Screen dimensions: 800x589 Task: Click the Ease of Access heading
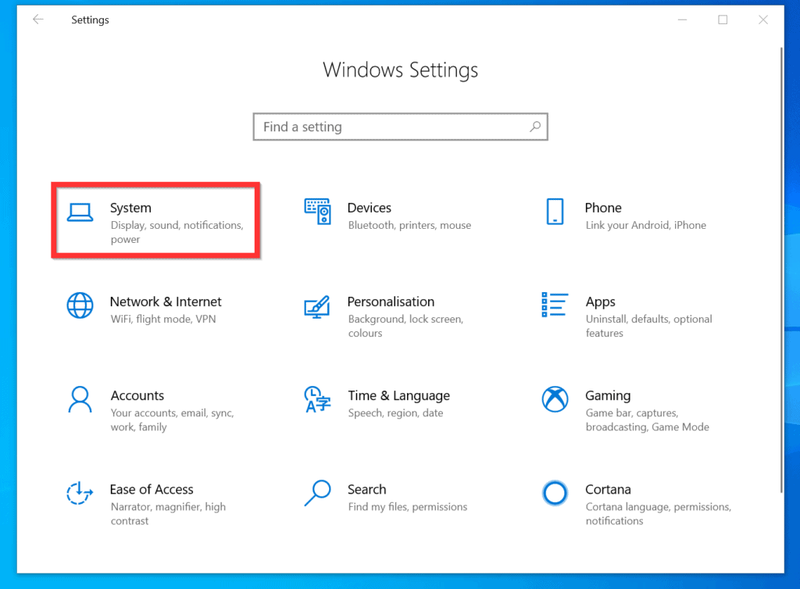[x=152, y=489]
